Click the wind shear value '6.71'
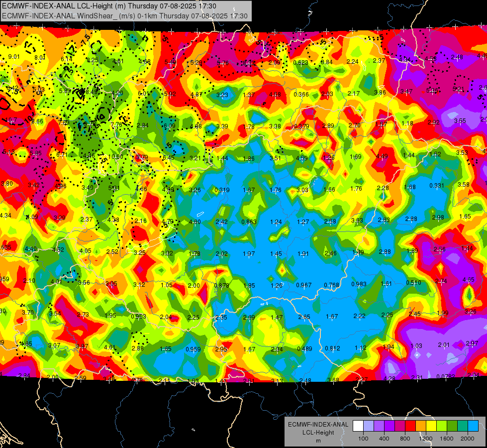 (x=62, y=154)
